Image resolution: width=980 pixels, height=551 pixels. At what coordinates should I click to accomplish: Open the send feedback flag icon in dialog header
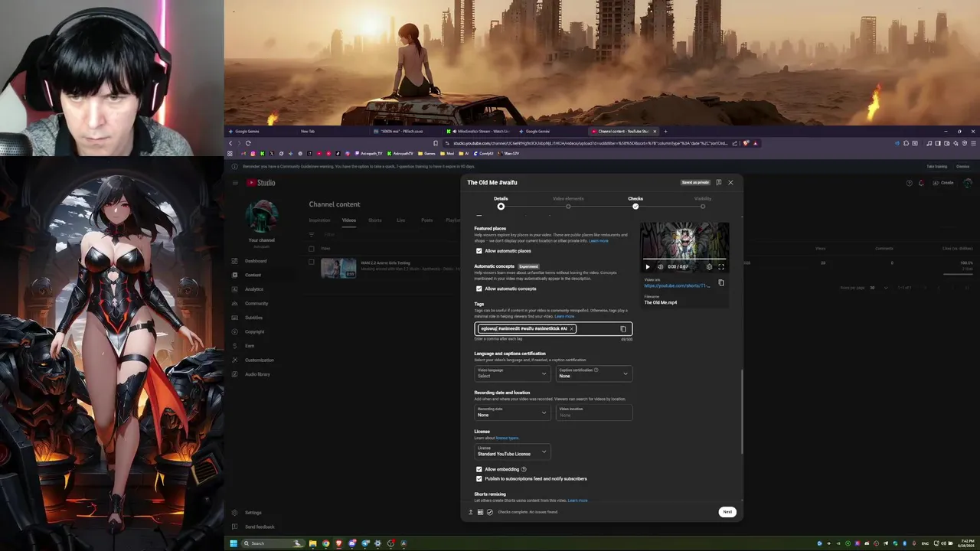click(x=718, y=182)
